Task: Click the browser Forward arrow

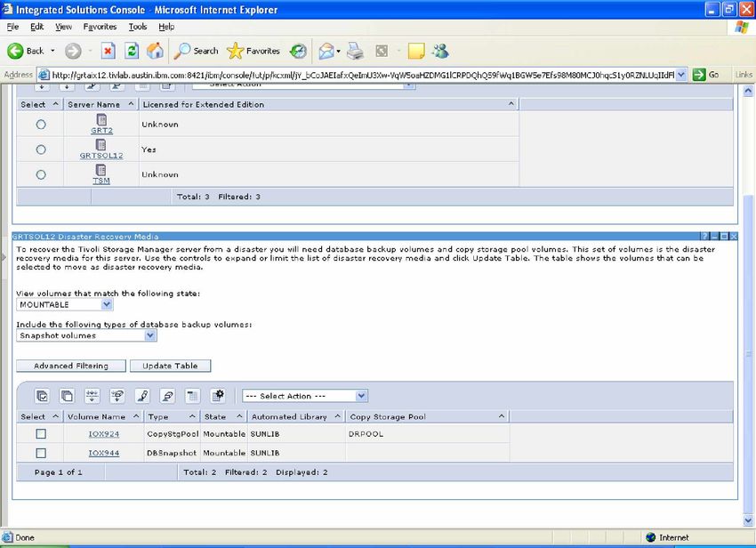Action: click(x=73, y=51)
